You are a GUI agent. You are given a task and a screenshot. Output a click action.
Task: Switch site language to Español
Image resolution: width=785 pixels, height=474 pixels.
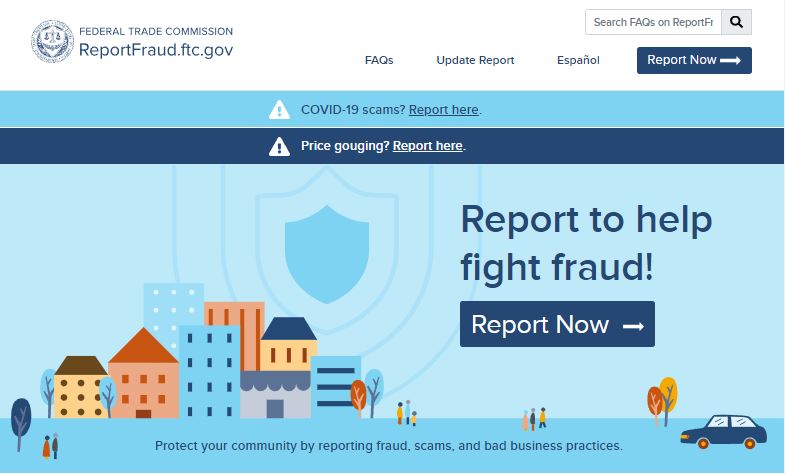[x=578, y=60]
